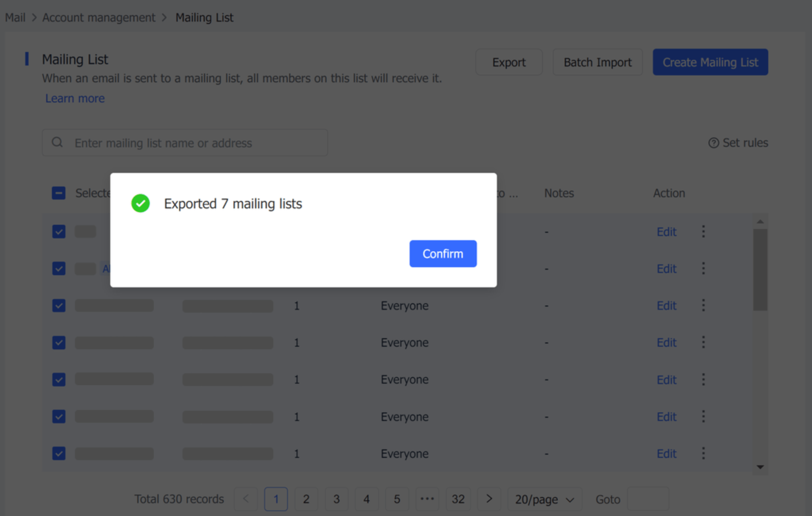Click the search magnifier icon

click(57, 142)
